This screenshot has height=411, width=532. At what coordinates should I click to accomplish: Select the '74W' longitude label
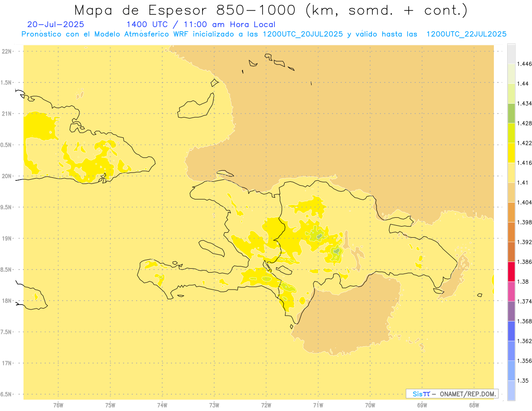click(x=162, y=405)
